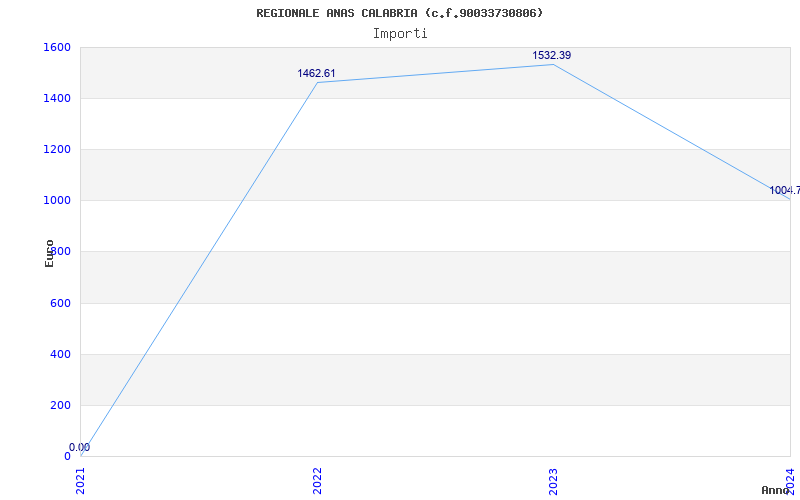Click the chart title REGIONALE ANAS CALABRIA

click(x=400, y=13)
